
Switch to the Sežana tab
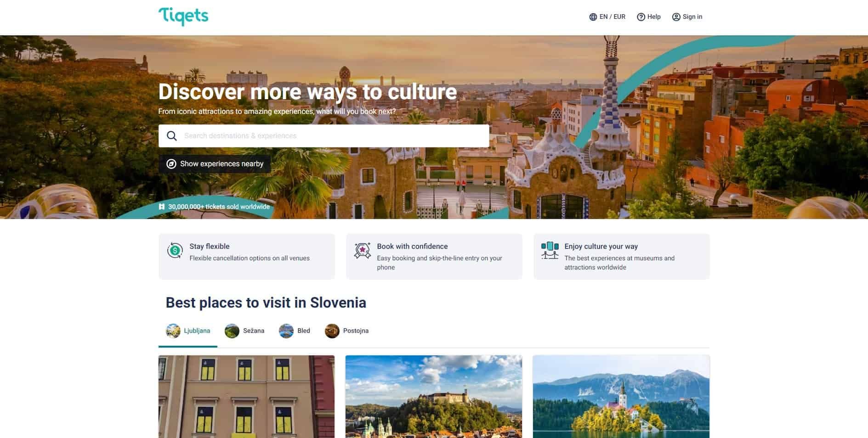(244, 331)
